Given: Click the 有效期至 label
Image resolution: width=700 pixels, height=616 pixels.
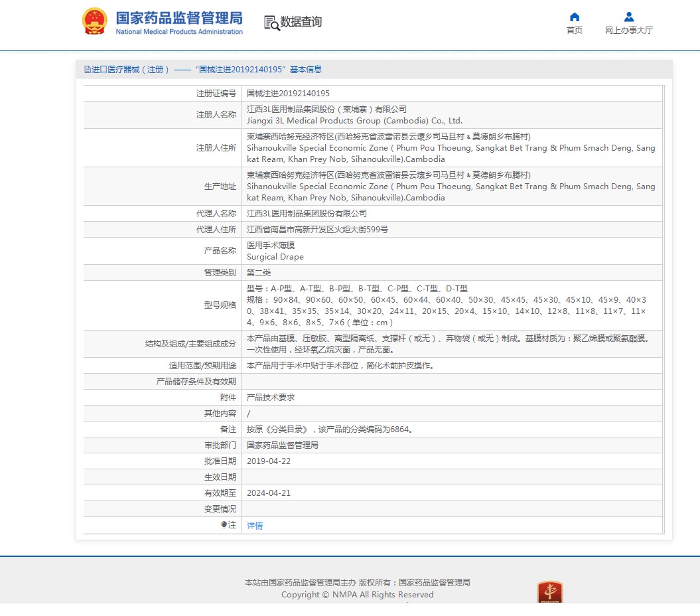Looking at the screenshot, I should click(x=220, y=493).
